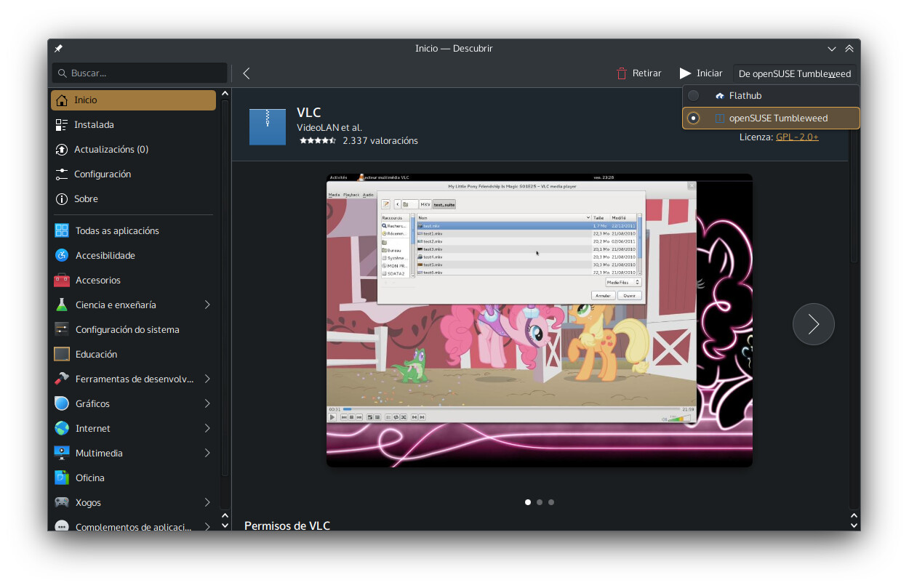Open the De openSUSE Tumbleweed source dropdown
Viewport: 909px width, 588px height.
click(796, 73)
